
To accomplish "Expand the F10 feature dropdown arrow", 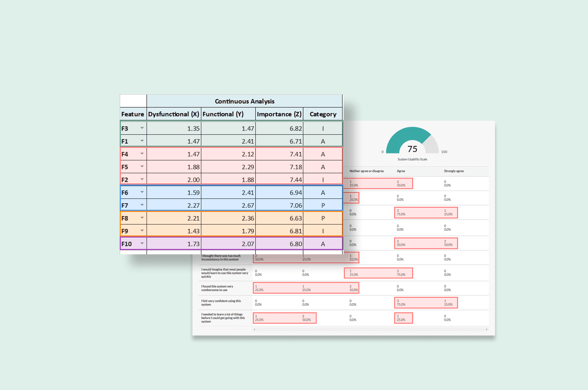I will point(142,243).
